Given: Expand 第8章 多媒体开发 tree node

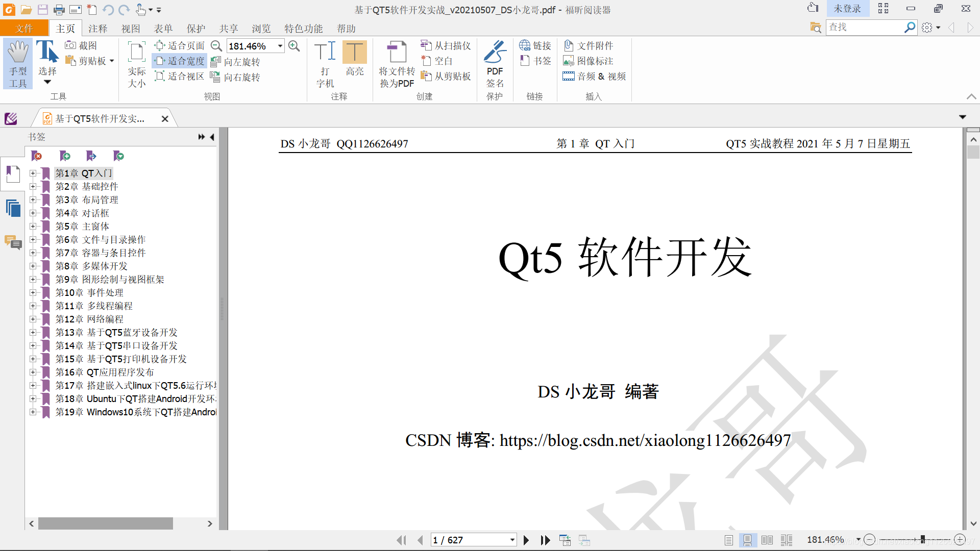Looking at the screenshot, I should tap(33, 266).
